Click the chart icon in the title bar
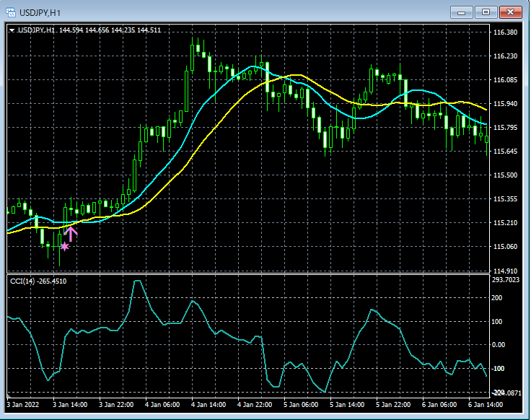This screenshot has height=420, width=531. tap(10, 12)
